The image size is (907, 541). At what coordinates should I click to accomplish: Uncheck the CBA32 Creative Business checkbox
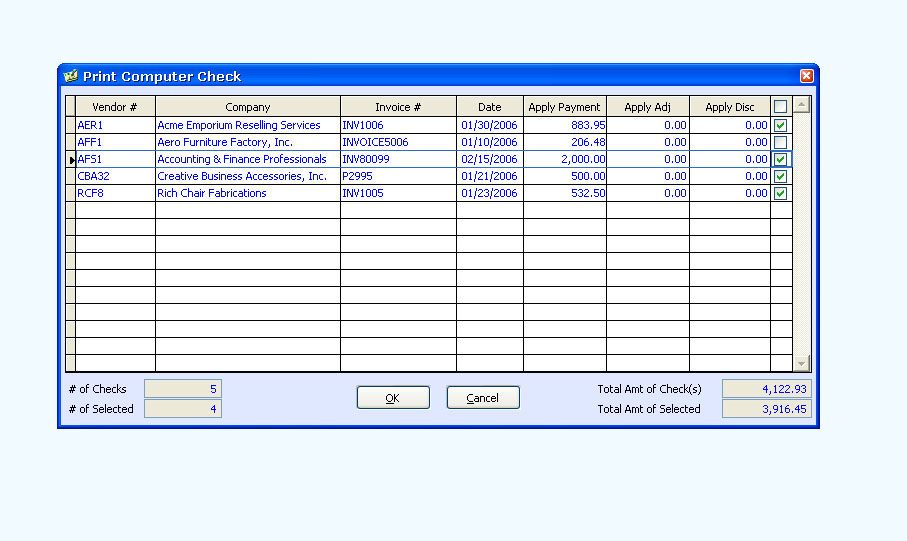tap(780, 177)
